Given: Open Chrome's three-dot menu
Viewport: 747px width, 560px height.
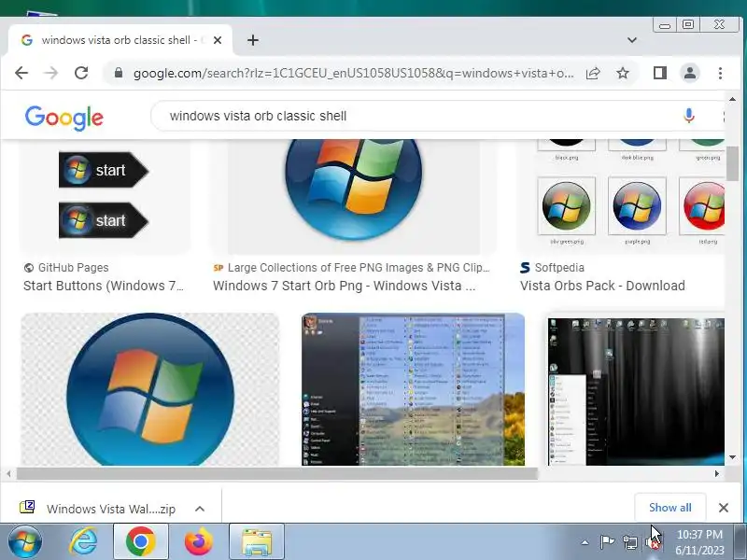Looking at the screenshot, I should click(x=720, y=73).
